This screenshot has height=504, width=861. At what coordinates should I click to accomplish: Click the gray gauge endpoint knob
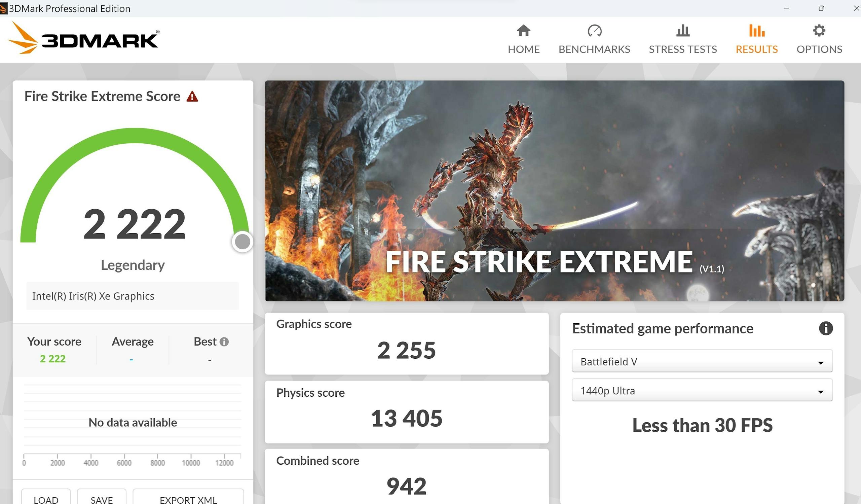(x=242, y=242)
